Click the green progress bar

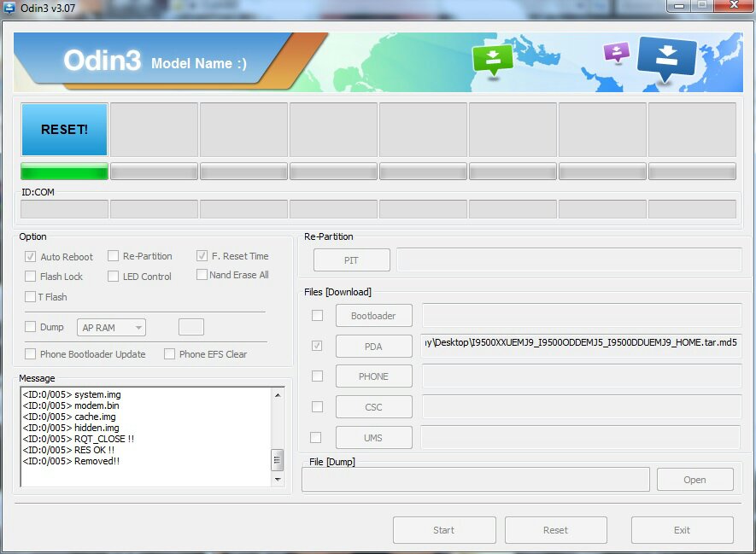tap(64, 172)
